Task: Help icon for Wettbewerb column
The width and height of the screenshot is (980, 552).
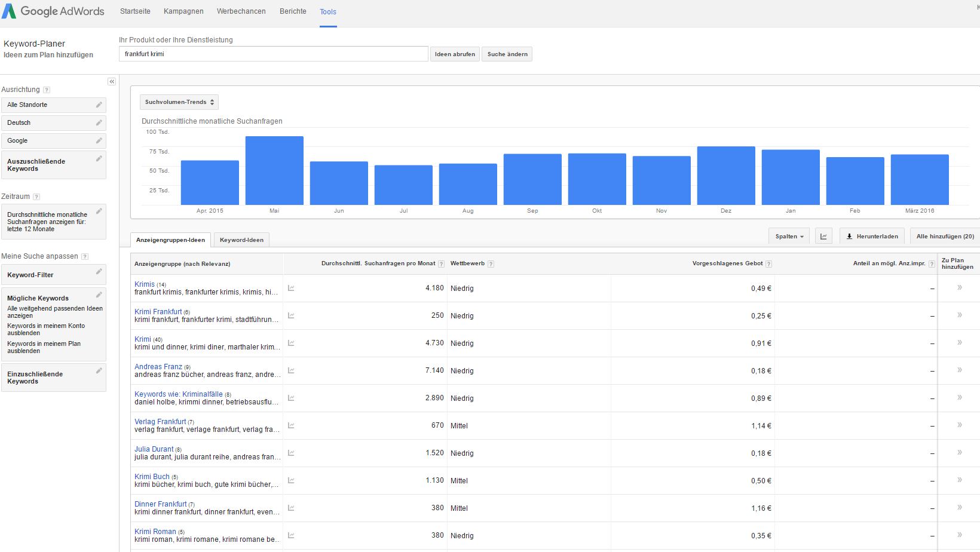Action: [491, 263]
